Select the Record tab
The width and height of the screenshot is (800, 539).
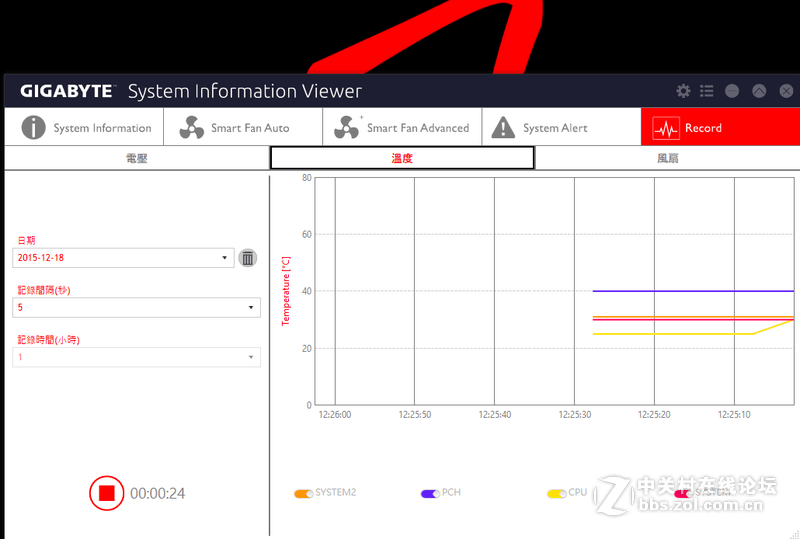coord(720,127)
